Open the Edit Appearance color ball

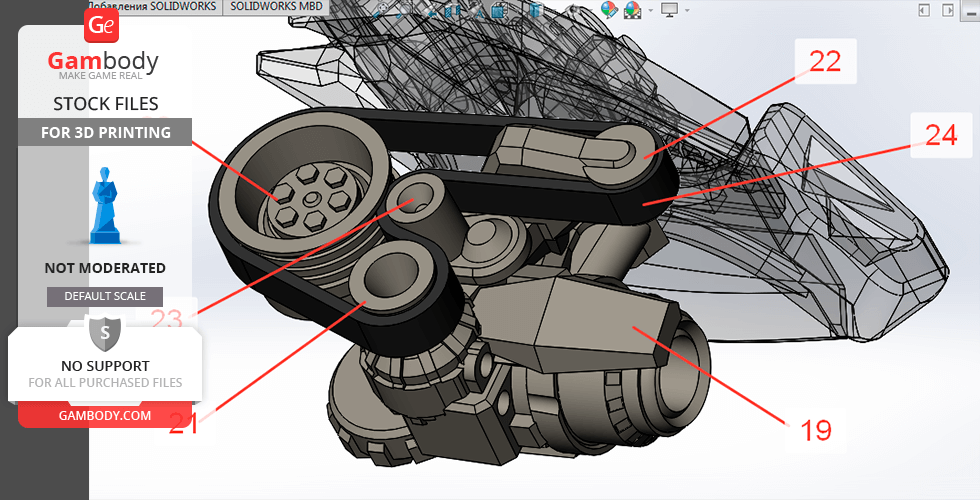click(x=608, y=10)
